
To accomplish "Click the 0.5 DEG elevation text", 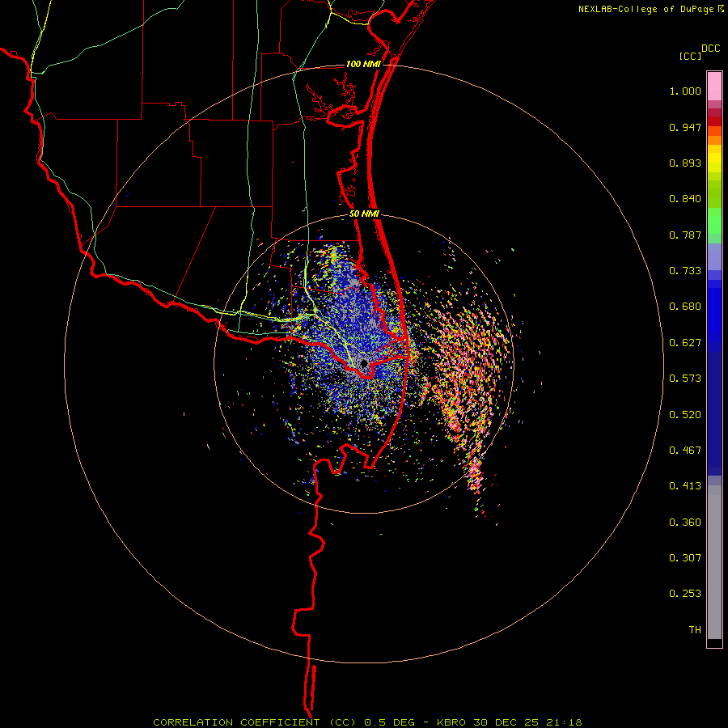I will coord(390,722).
